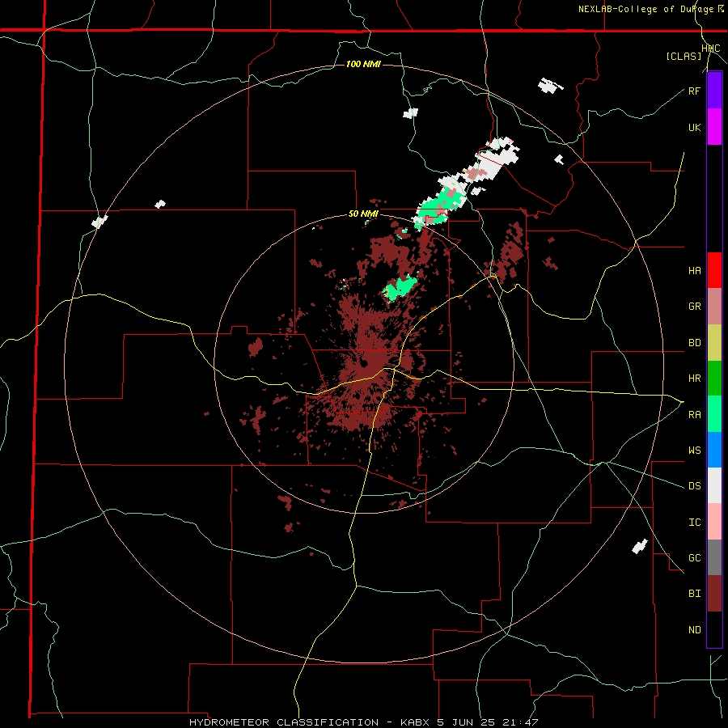Screen dimensions: 728x728
Task: Click the UK magenta legend swatch
Action: [x=714, y=127]
